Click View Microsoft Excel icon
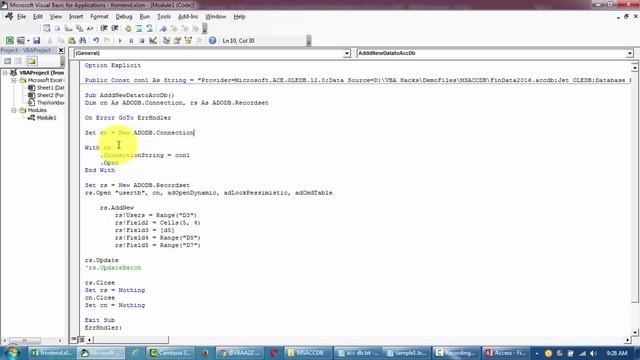 9,40
